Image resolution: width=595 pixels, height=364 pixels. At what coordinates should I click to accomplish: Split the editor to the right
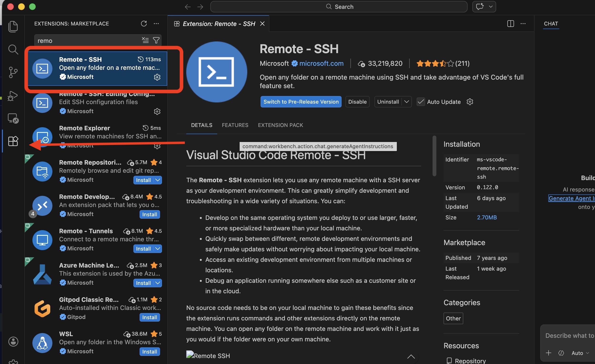(510, 24)
